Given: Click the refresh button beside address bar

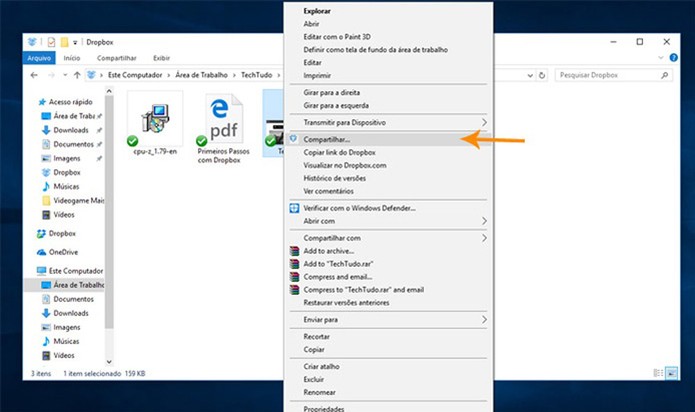Looking at the screenshot, I should pyautogui.click(x=542, y=76).
